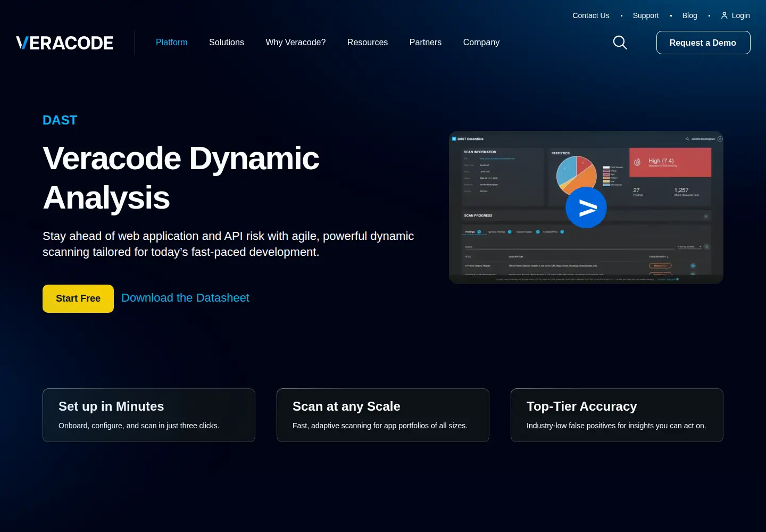The width and height of the screenshot is (766, 532).
Task: Click the Request a Demo button
Action: tap(703, 43)
